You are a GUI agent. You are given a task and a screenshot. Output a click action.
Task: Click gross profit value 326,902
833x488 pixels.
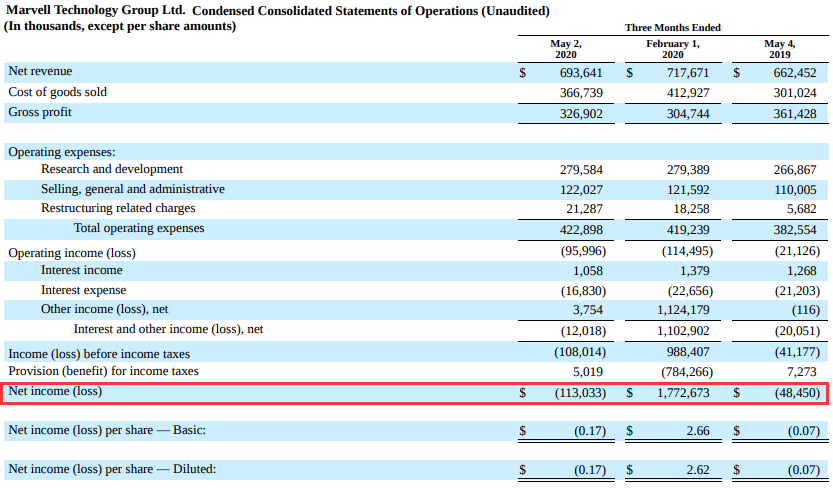tap(581, 114)
